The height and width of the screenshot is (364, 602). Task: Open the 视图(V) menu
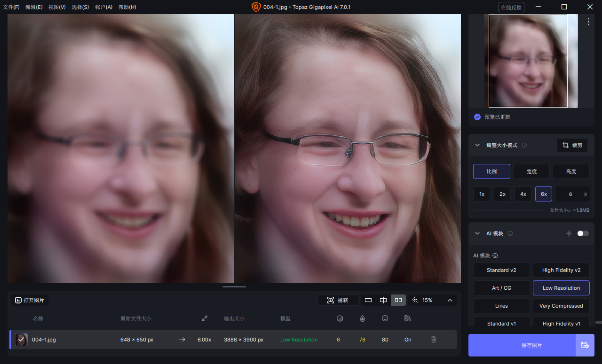pos(57,7)
